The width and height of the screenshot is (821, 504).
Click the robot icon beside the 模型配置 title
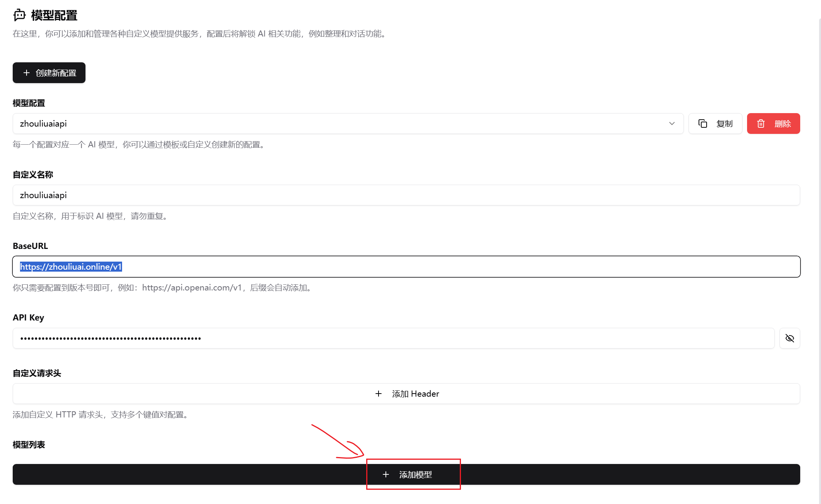click(19, 15)
